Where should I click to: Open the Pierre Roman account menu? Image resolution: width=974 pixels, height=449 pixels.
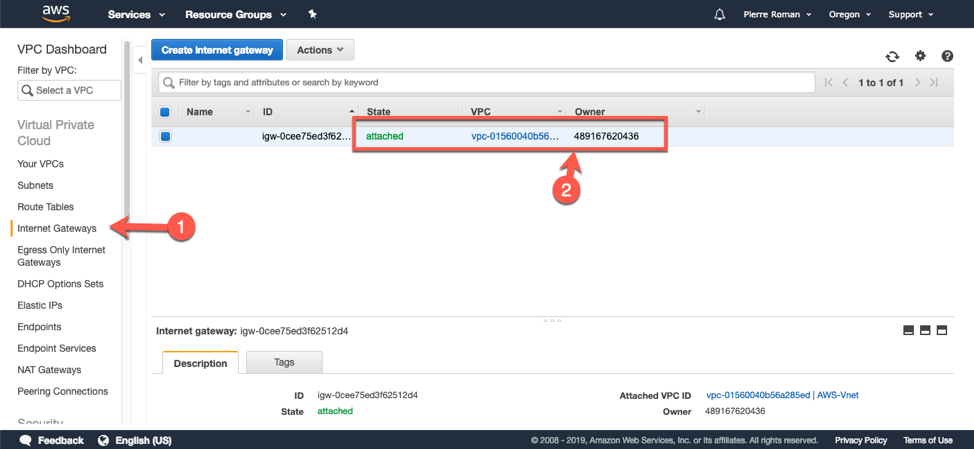pyautogui.click(x=777, y=14)
